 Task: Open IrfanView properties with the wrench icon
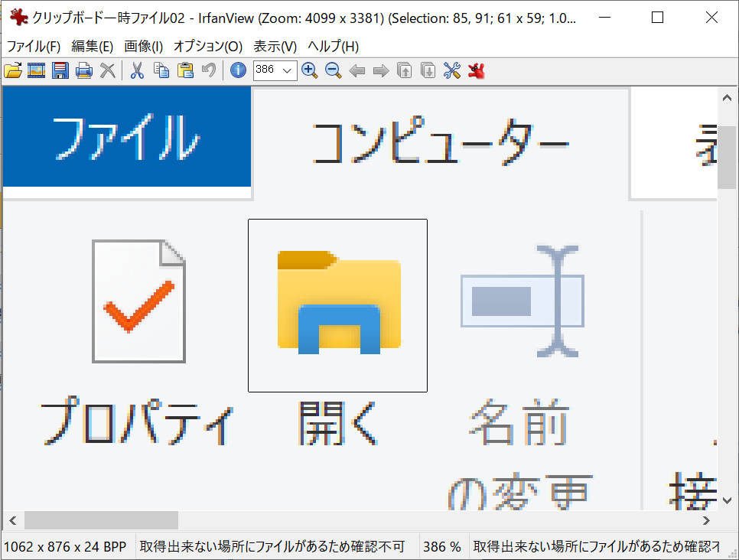451,70
